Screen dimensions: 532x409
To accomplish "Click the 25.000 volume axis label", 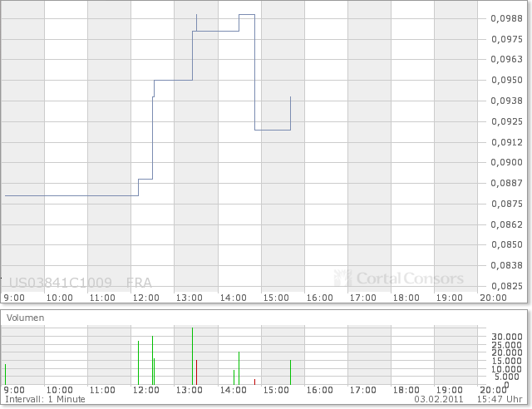I will pyautogui.click(x=507, y=345).
